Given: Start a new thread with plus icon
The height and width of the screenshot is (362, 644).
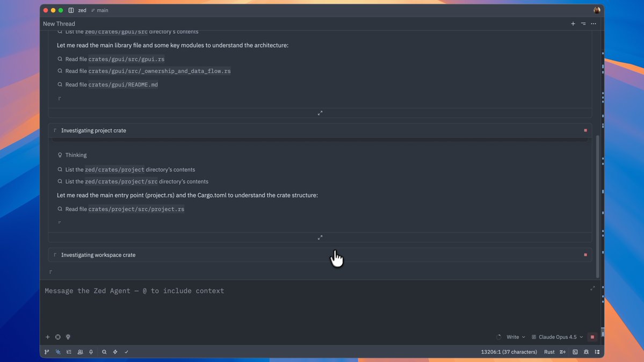Looking at the screenshot, I should [x=573, y=24].
